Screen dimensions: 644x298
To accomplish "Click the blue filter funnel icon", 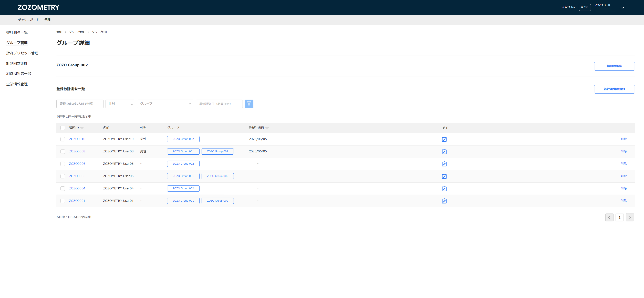I will 249,104.
